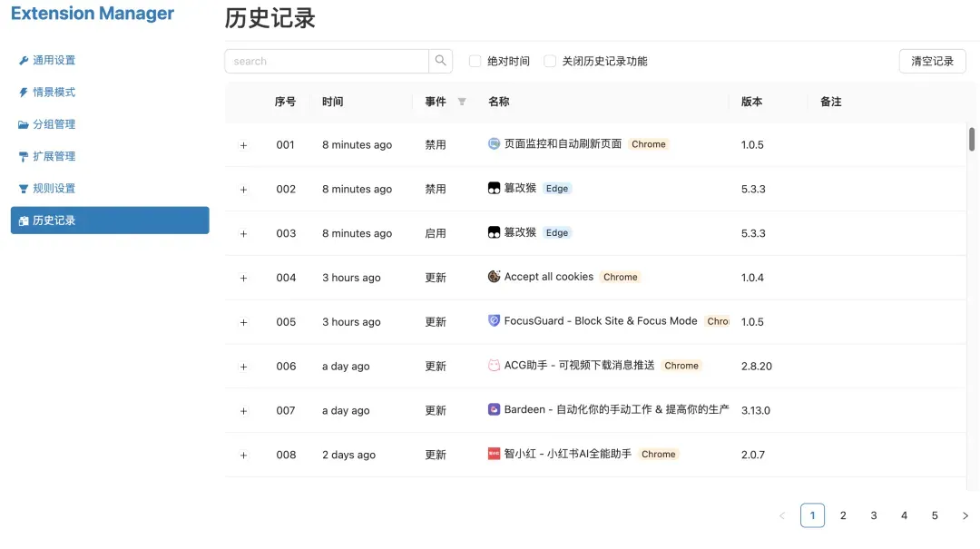Image resolution: width=980 pixels, height=549 pixels.
Task: Click the 清空记录 button
Action: click(x=932, y=61)
